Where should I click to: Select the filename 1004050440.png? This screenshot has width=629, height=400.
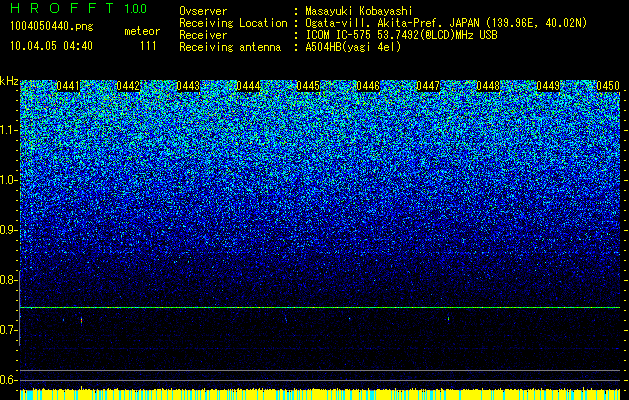52,27
